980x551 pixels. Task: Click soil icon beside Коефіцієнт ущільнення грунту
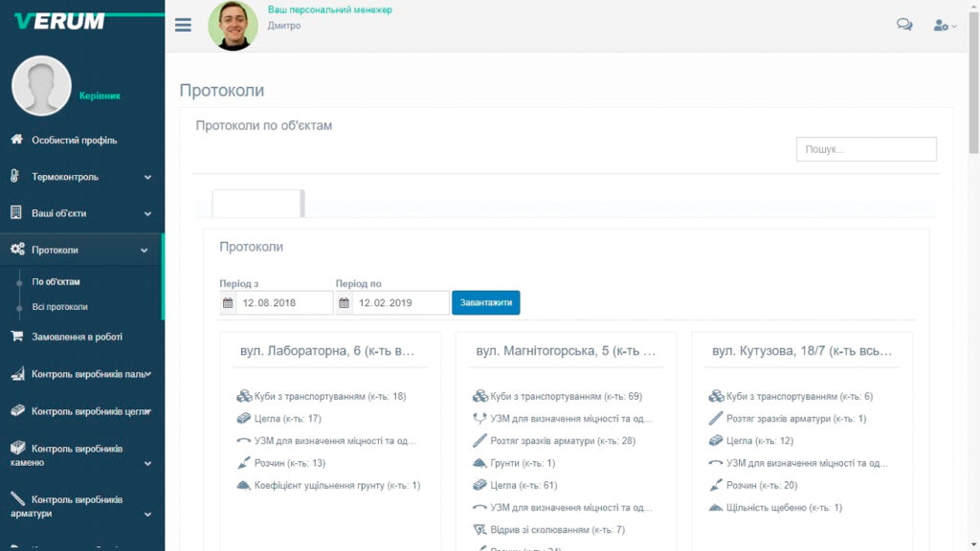244,485
